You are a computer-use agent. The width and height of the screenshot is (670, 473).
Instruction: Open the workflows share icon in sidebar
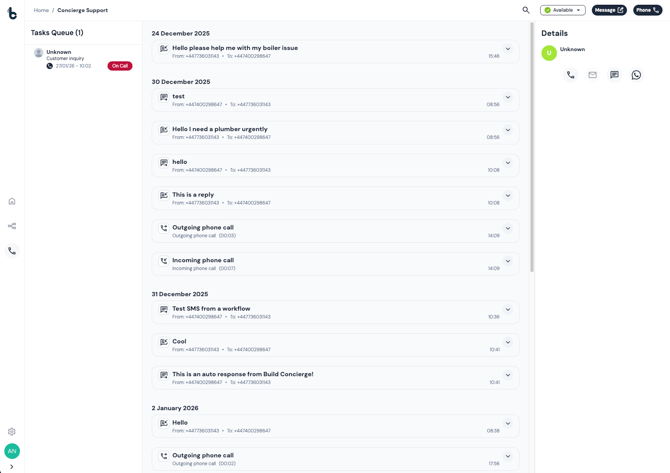[12, 226]
